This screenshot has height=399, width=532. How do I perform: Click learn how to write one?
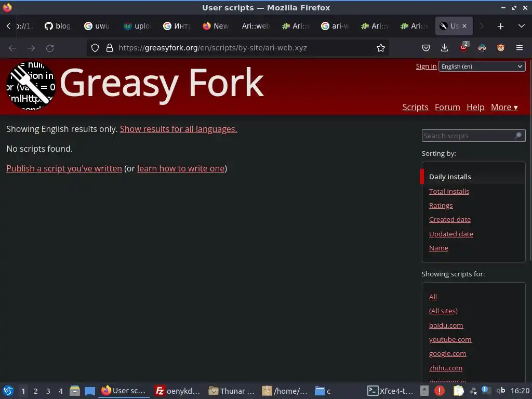(x=181, y=168)
